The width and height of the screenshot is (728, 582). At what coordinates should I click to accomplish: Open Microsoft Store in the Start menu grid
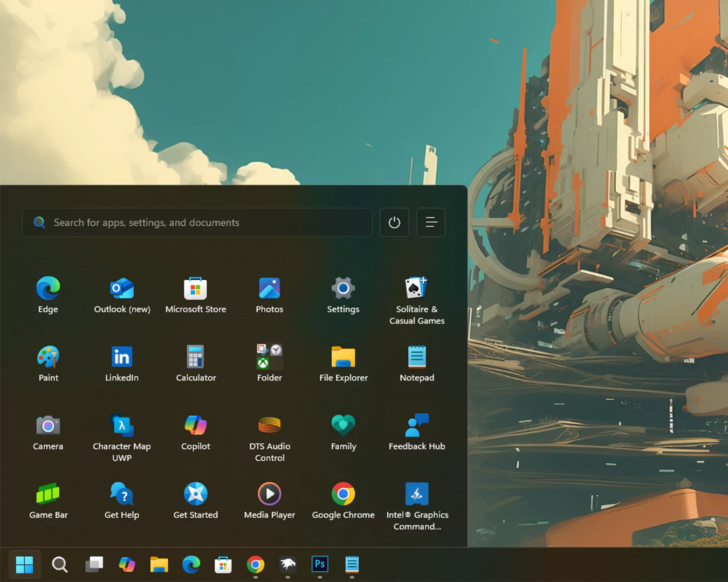(196, 295)
